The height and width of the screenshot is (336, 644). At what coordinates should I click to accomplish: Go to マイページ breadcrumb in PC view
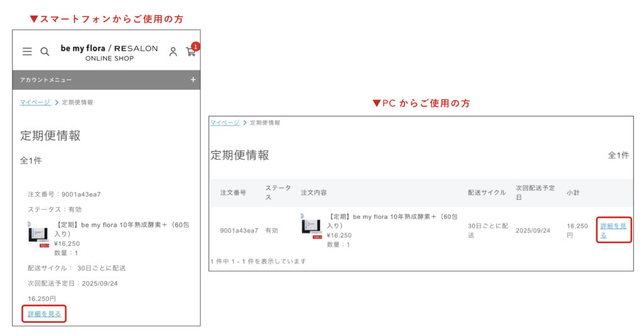(x=225, y=122)
